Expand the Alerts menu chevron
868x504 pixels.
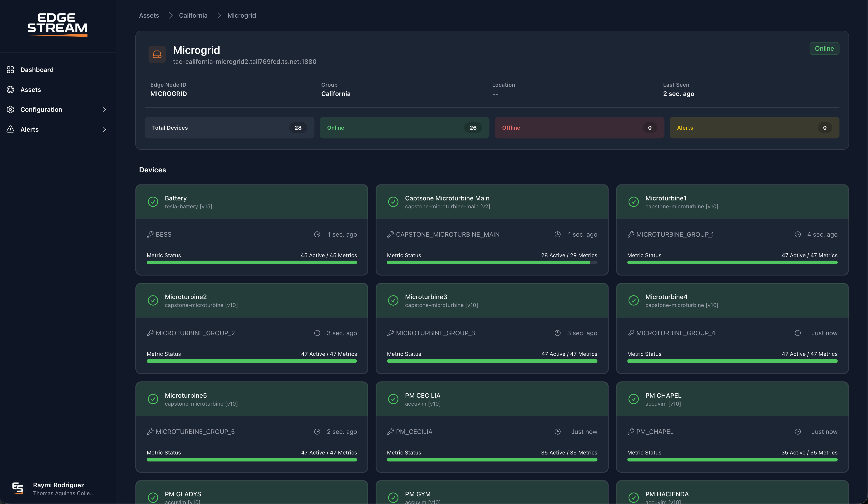(x=104, y=129)
